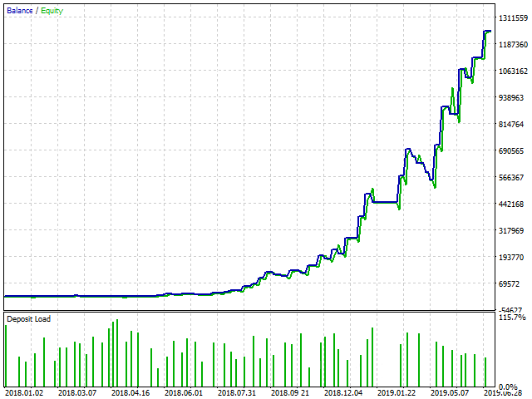Click the 690565 axis value
The width and height of the screenshot is (532, 399).
[511, 151]
